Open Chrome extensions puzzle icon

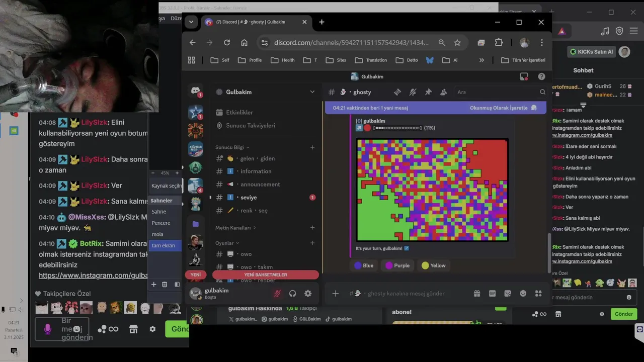coord(499,43)
